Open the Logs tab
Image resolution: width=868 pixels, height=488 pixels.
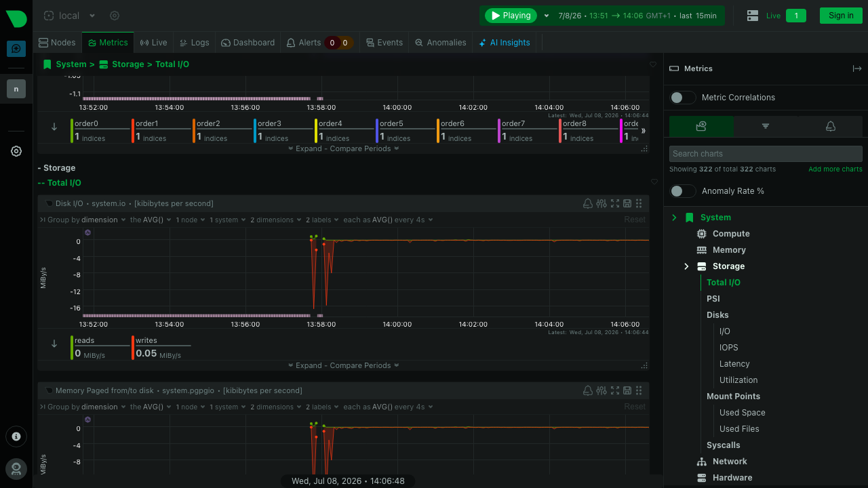[x=195, y=43]
